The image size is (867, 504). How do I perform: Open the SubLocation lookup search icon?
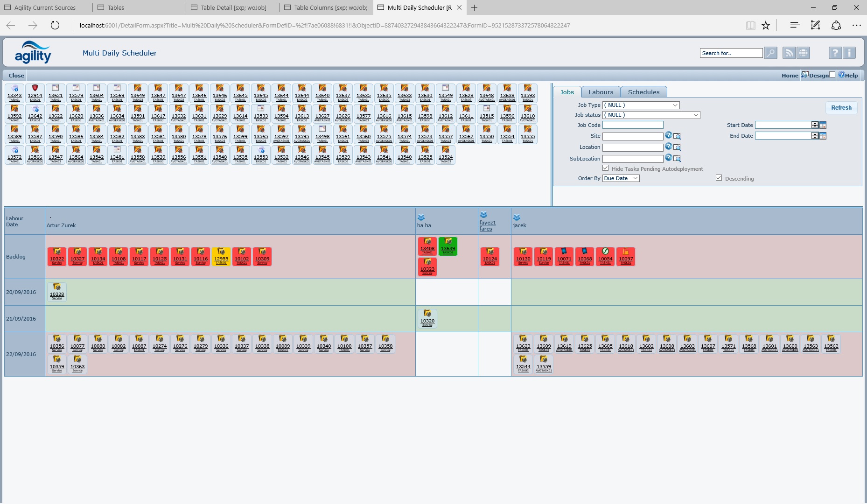677,159
